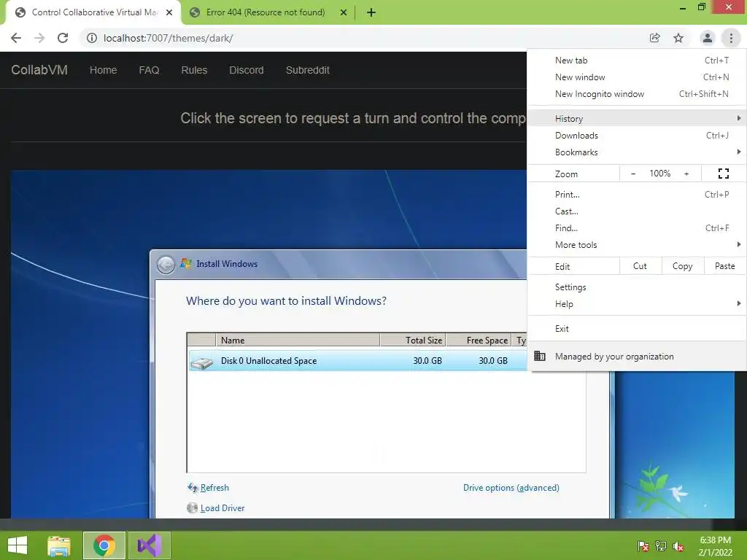Click Chrome taskbar icon
This screenshot has width=747, height=560.
pyautogui.click(x=104, y=545)
